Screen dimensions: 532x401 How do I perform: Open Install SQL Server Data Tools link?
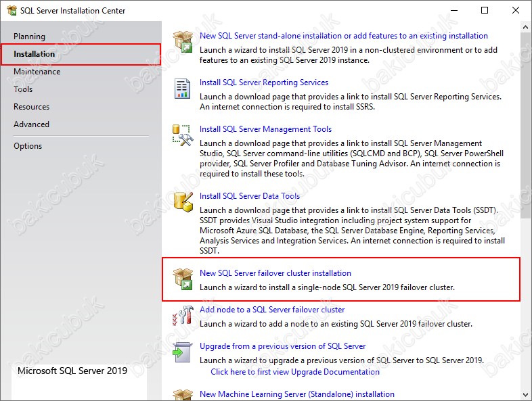tap(250, 196)
